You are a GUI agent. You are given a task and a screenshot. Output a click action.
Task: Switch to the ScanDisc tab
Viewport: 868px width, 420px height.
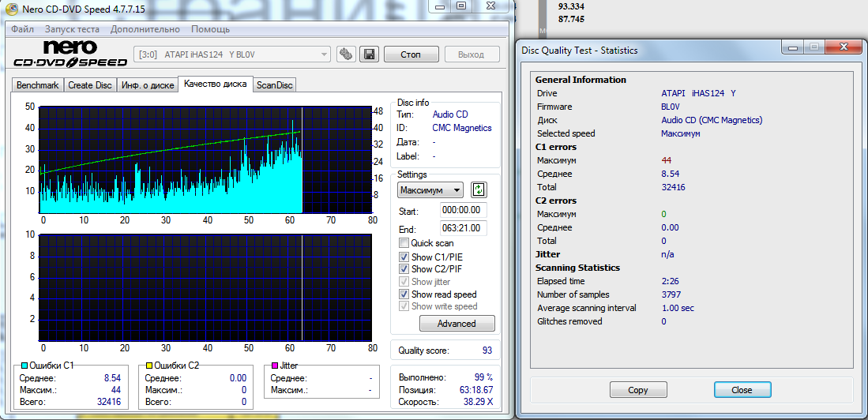pyautogui.click(x=274, y=85)
